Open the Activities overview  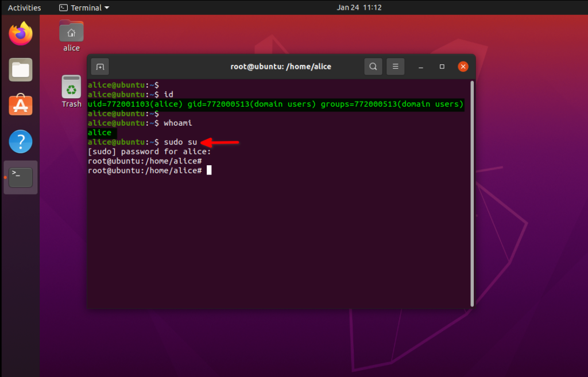coord(24,7)
